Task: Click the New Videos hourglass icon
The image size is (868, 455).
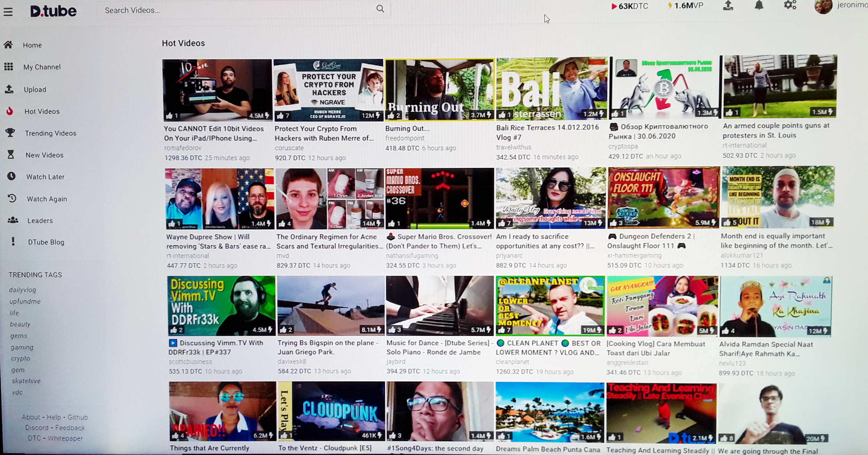Action: pos(11,154)
